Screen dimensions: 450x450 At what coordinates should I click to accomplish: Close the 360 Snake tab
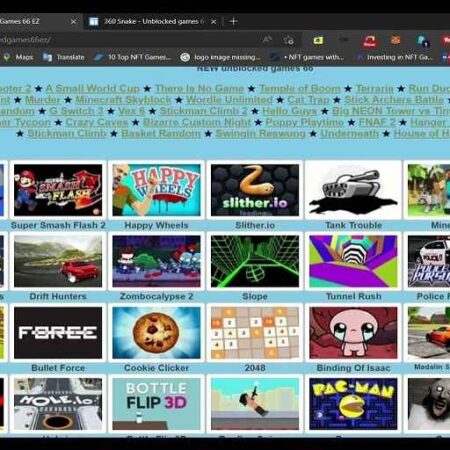click(214, 22)
